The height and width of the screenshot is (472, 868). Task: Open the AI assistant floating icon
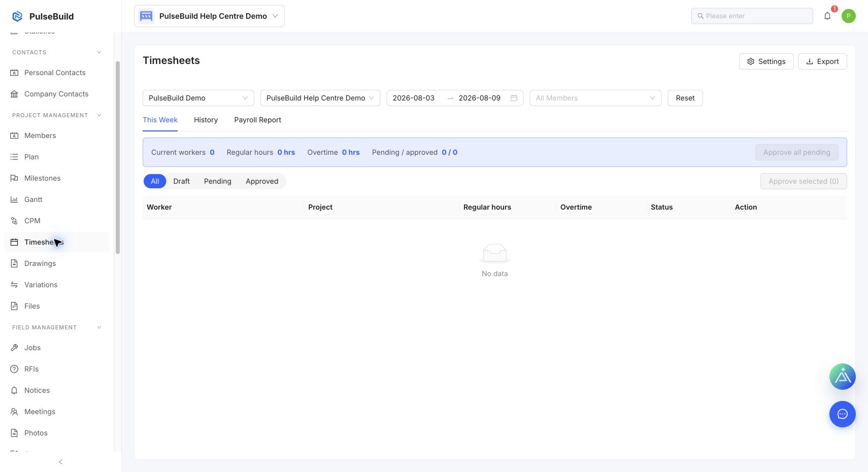843,377
